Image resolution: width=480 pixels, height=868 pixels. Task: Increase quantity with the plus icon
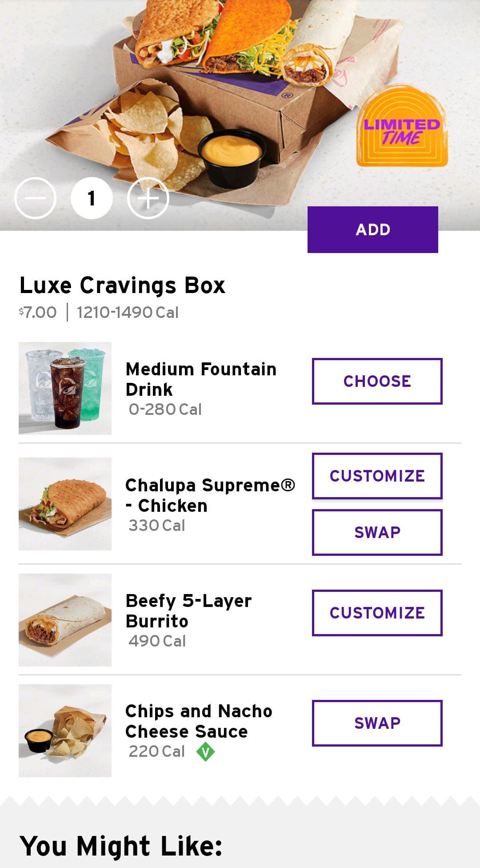tap(148, 198)
